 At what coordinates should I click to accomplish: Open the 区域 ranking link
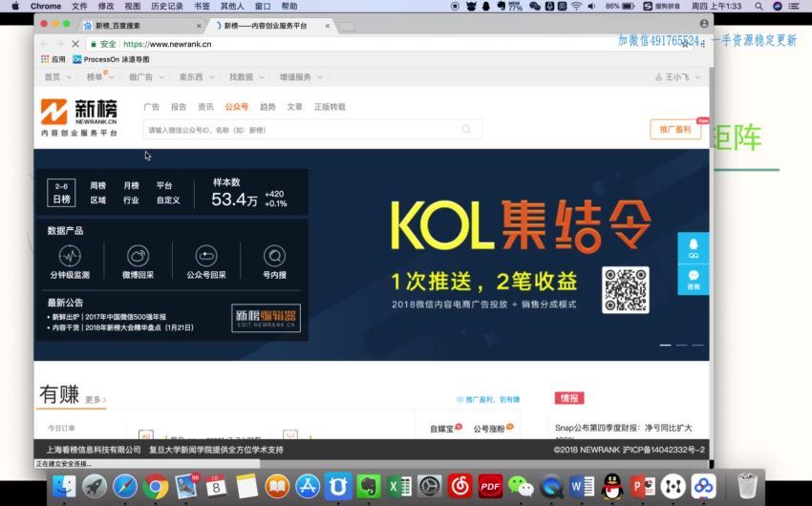coord(97,200)
